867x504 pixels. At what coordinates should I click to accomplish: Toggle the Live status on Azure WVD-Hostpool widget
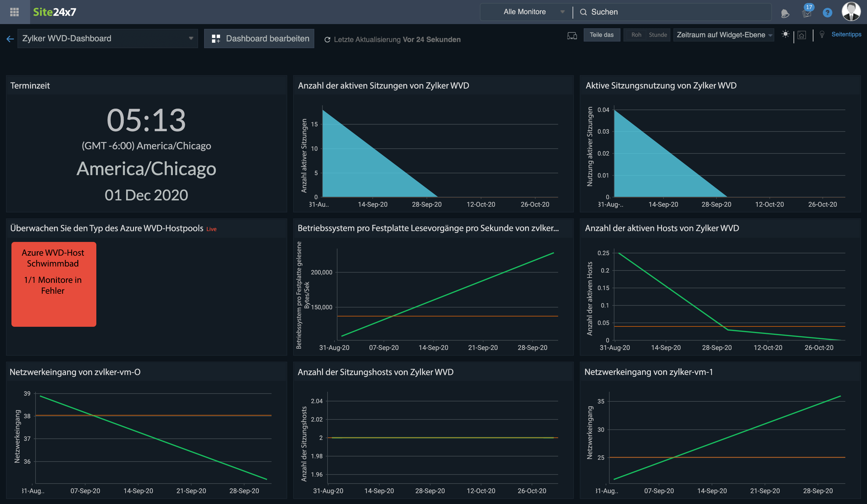[211, 229]
